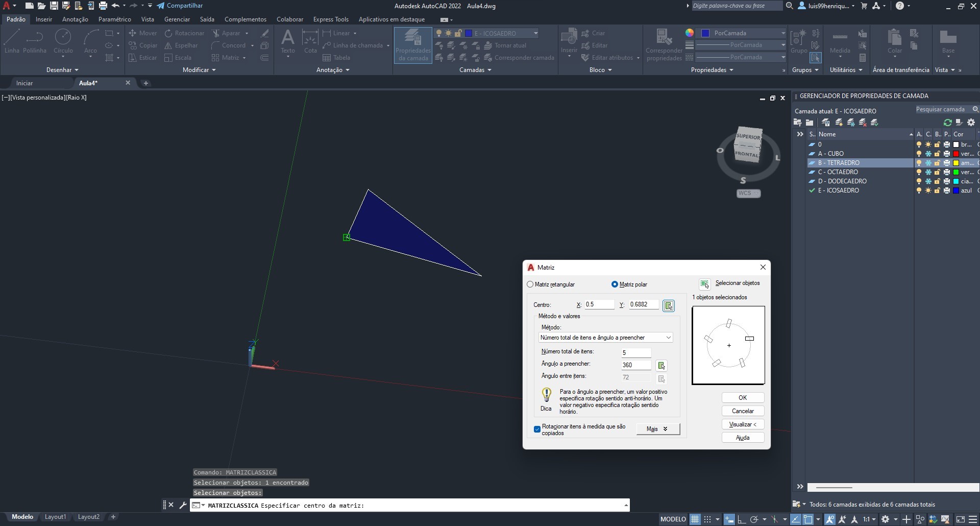Click red color swatch of A - CUBO
This screenshot has height=526, width=980.
pyautogui.click(x=956, y=154)
